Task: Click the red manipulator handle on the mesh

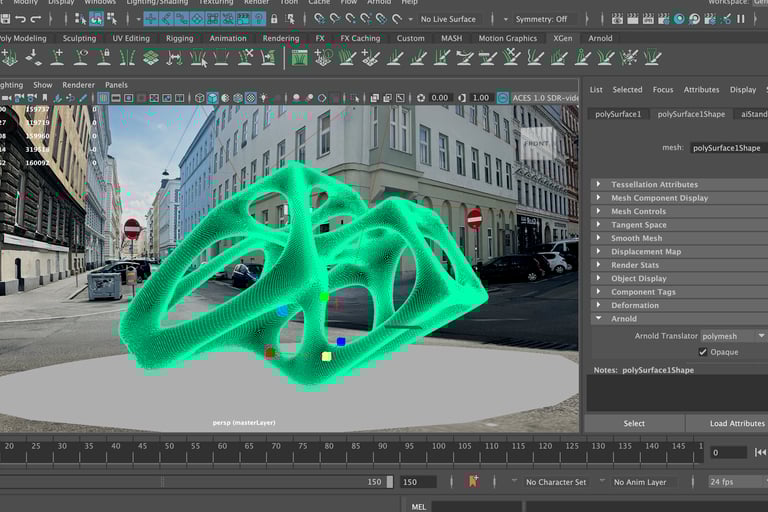Action: (x=269, y=351)
